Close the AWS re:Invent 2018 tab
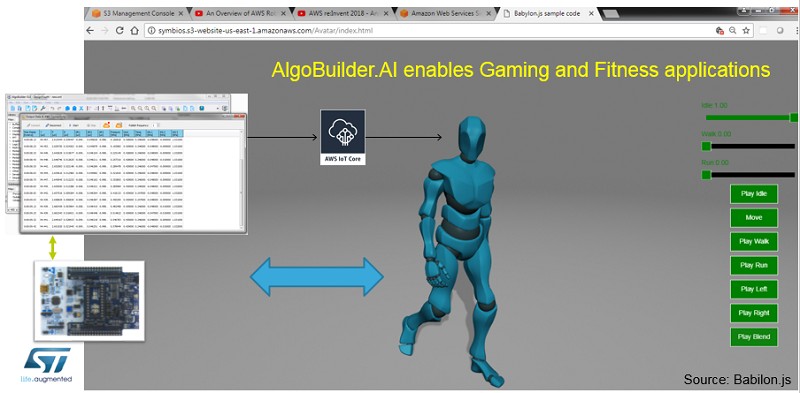800x393 pixels. [387, 14]
